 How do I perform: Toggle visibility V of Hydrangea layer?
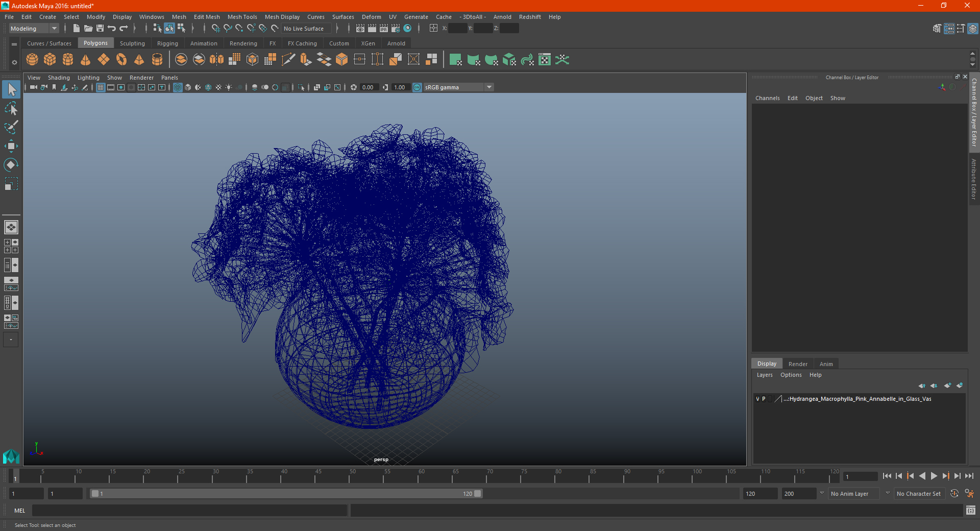[x=757, y=399]
